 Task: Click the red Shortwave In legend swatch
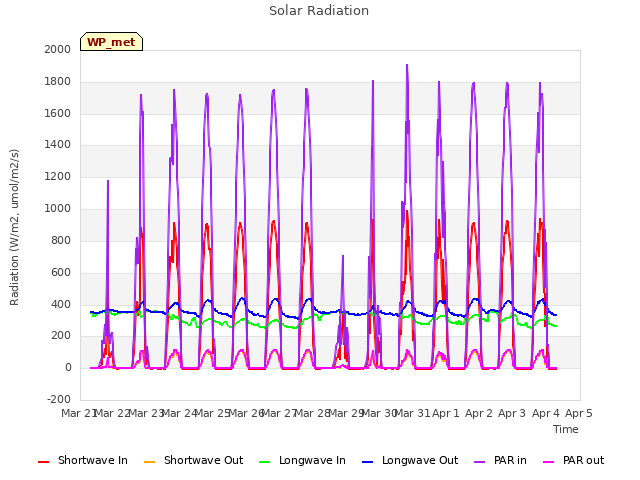pos(43,462)
